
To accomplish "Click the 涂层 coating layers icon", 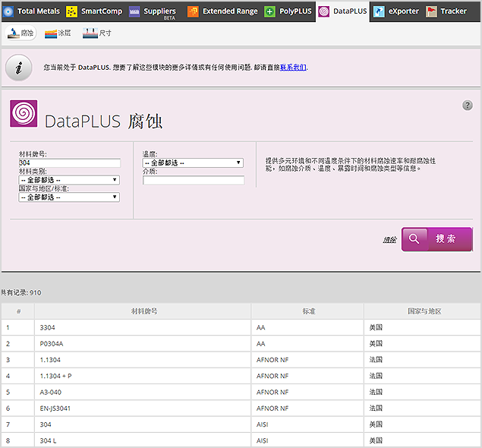I will pos(51,33).
